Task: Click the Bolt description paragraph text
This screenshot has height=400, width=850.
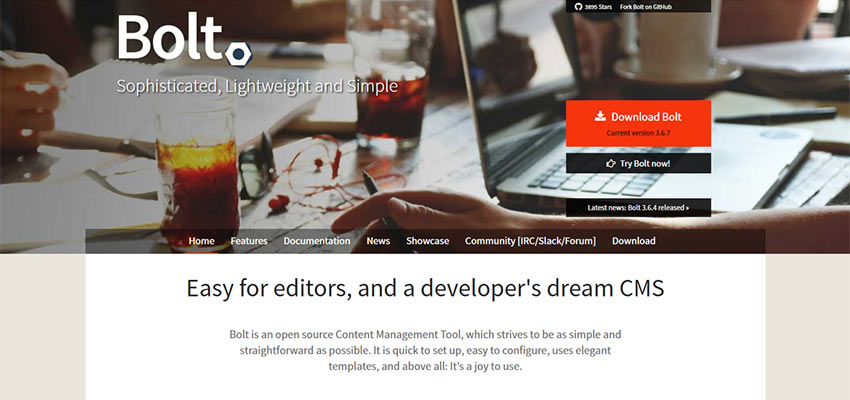Action: pos(425,350)
